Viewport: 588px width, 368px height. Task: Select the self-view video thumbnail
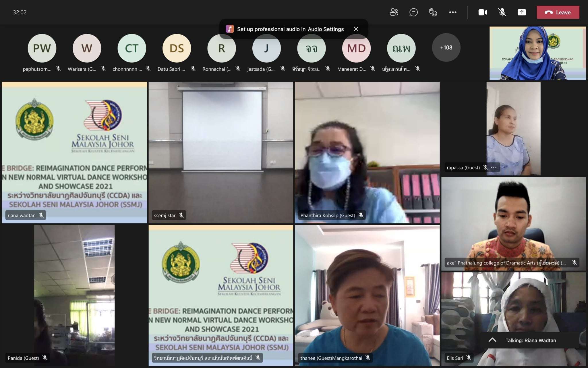[x=537, y=53]
